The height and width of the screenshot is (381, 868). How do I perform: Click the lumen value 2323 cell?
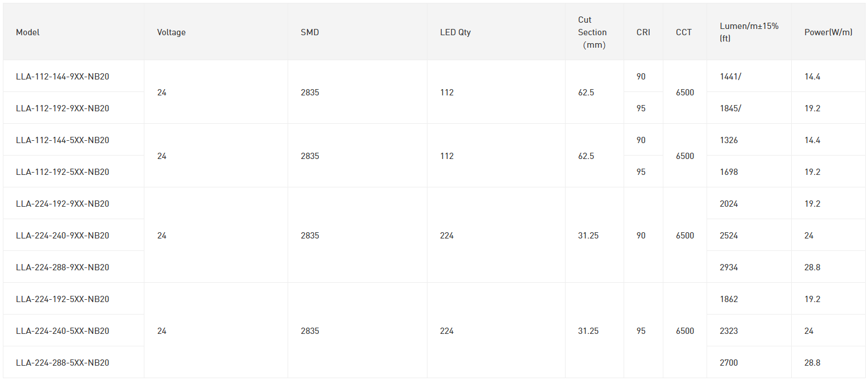pos(749,330)
